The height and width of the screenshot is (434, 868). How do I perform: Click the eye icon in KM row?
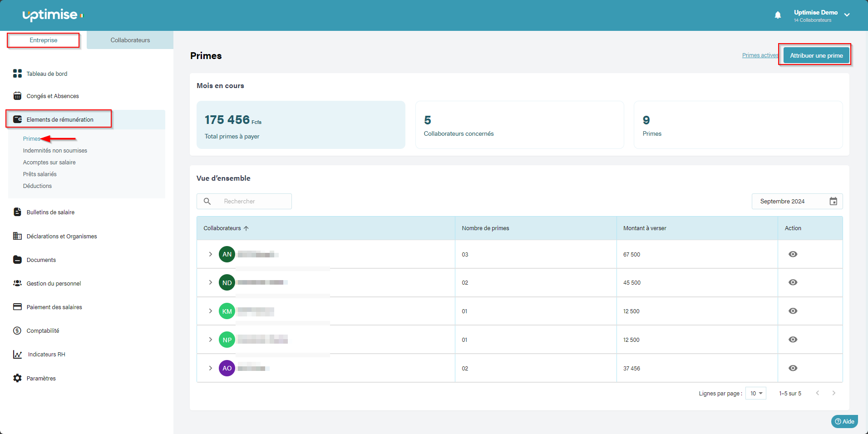pyautogui.click(x=793, y=311)
